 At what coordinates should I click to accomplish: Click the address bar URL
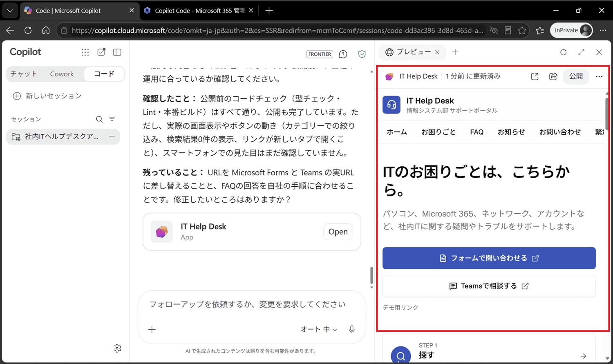pyautogui.click(x=277, y=30)
